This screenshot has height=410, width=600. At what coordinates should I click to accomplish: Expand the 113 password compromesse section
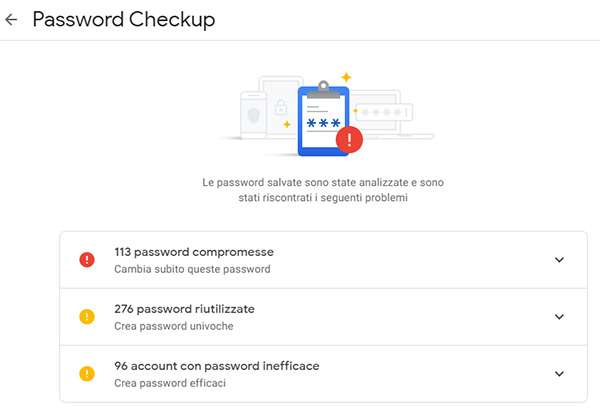(x=559, y=260)
